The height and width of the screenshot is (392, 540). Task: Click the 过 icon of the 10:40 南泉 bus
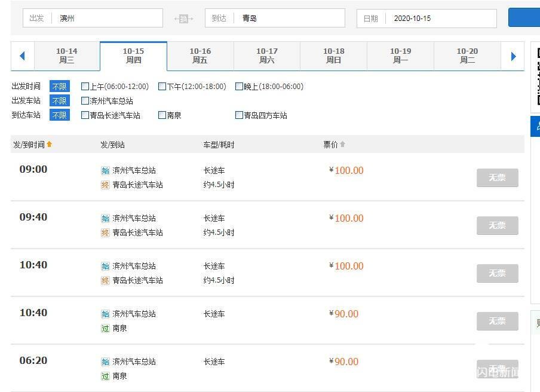pos(105,328)
